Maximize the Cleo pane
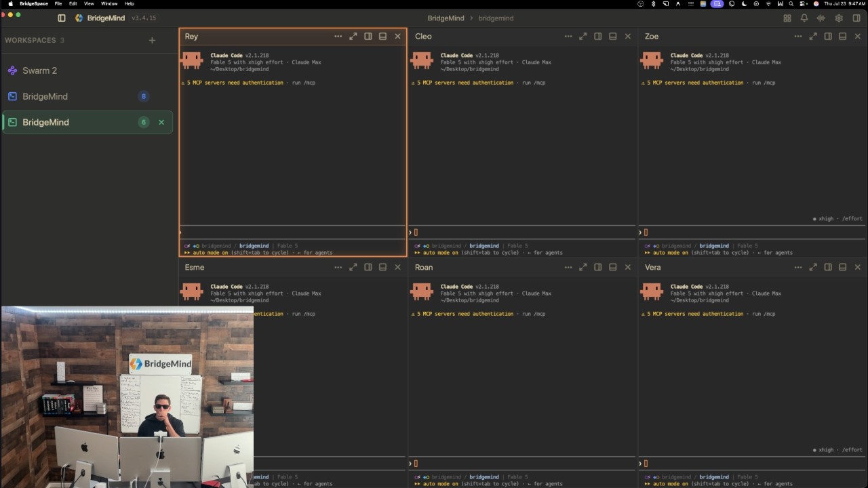Screen dimensions: 868x488 (583, 37)
